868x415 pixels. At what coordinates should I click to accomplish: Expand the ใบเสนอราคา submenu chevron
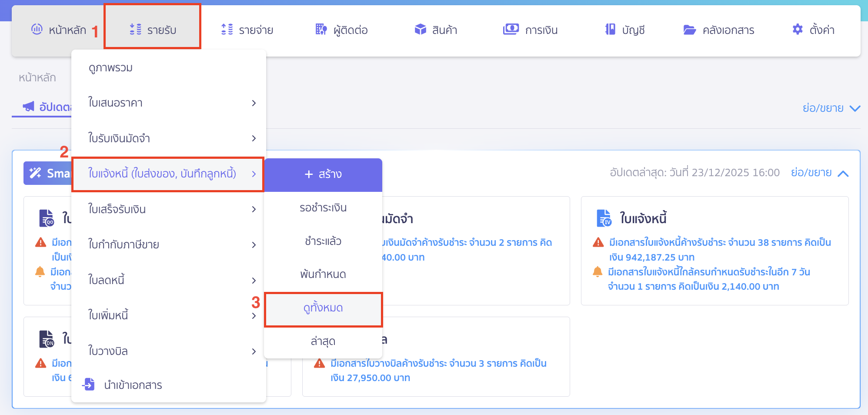[254, 103]
